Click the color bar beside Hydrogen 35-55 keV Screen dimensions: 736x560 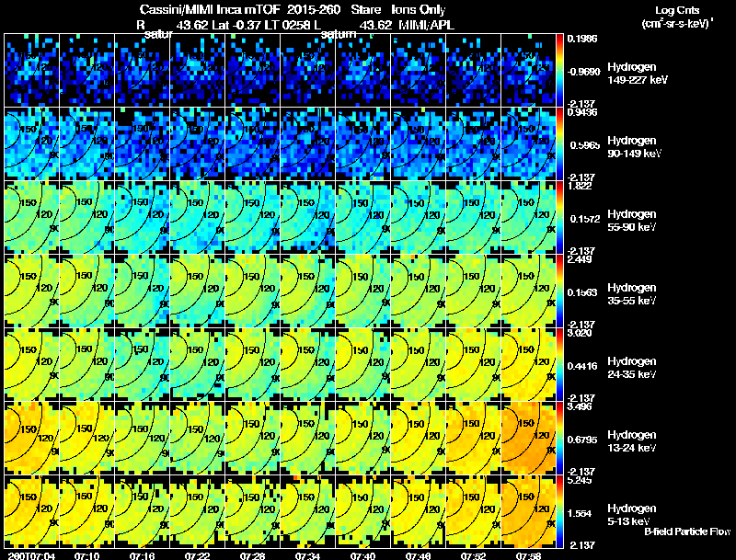(x=559, y=291)
